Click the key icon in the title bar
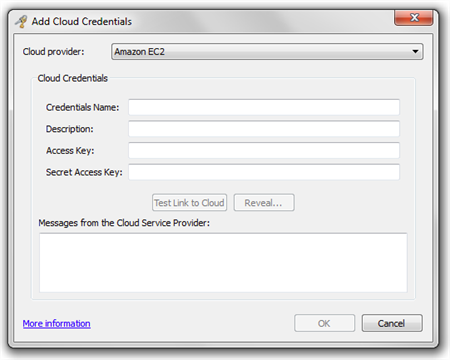 pyautogui.click(x=22, y=21)
